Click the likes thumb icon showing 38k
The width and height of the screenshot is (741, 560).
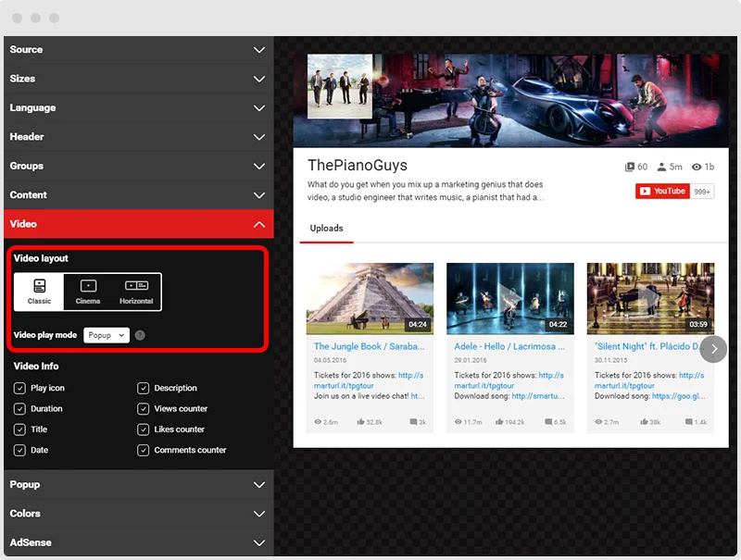pos(644,422)
